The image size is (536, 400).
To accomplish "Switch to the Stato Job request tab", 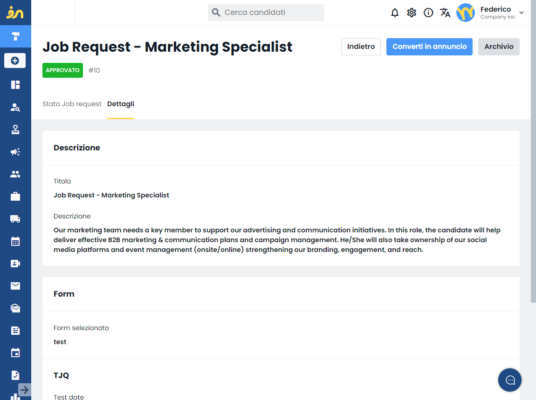I will pyautogui.click(x=72, y=104).
